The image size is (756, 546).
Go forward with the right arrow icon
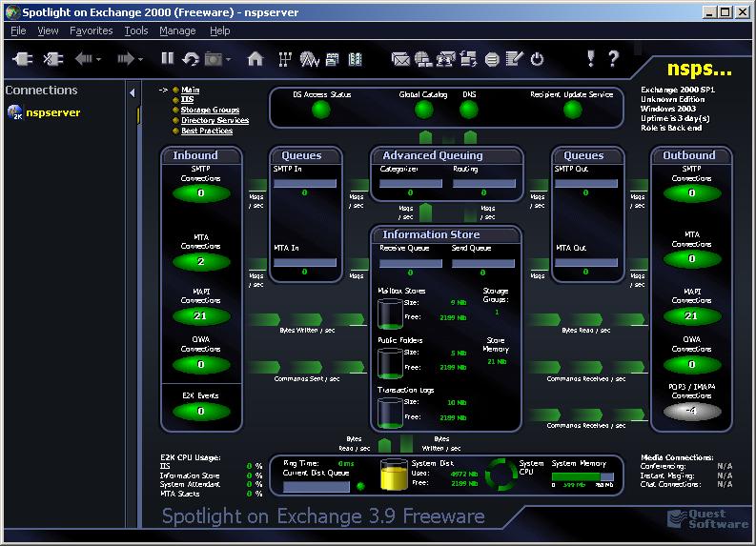pyautogui.click(x=126, y=59)
